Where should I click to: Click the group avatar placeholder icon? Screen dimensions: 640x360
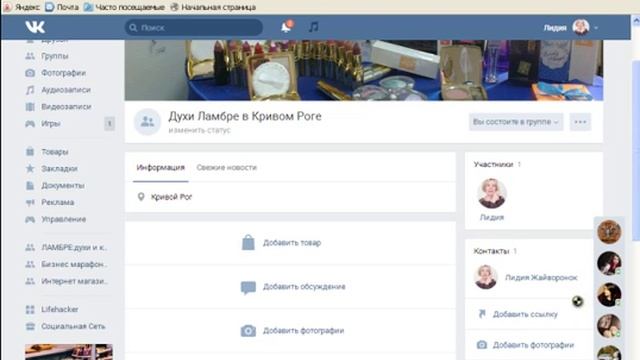pyautogui.click(x=147, y=122)
